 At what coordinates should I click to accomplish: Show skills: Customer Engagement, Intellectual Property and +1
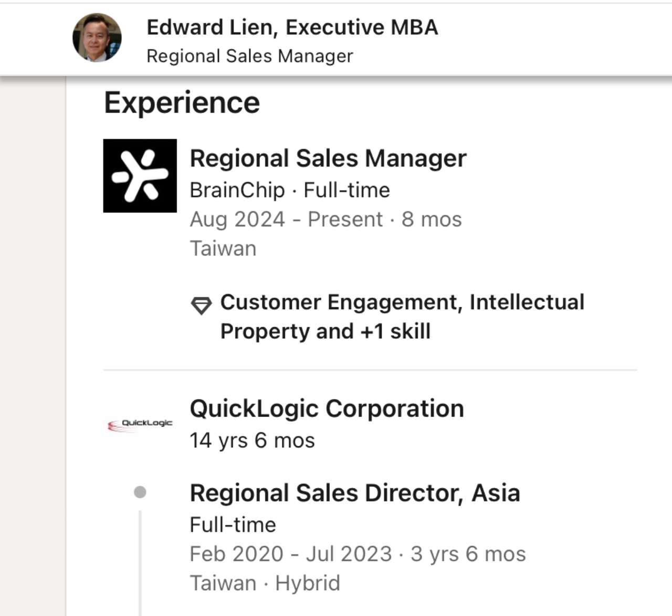402,317
